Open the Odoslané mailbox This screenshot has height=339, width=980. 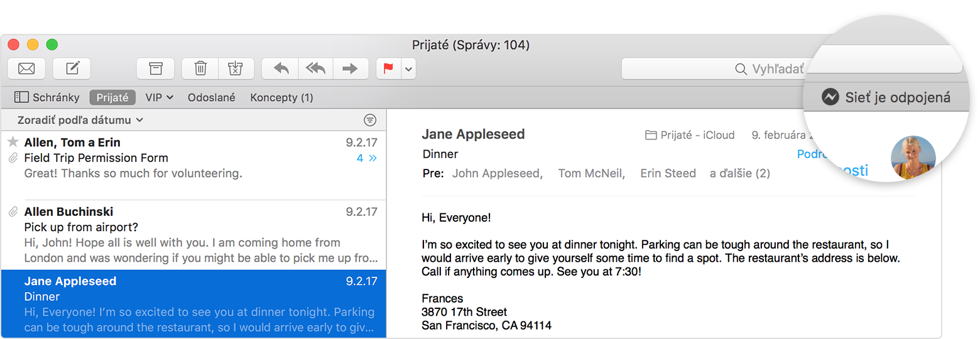(x=211, y=97)
